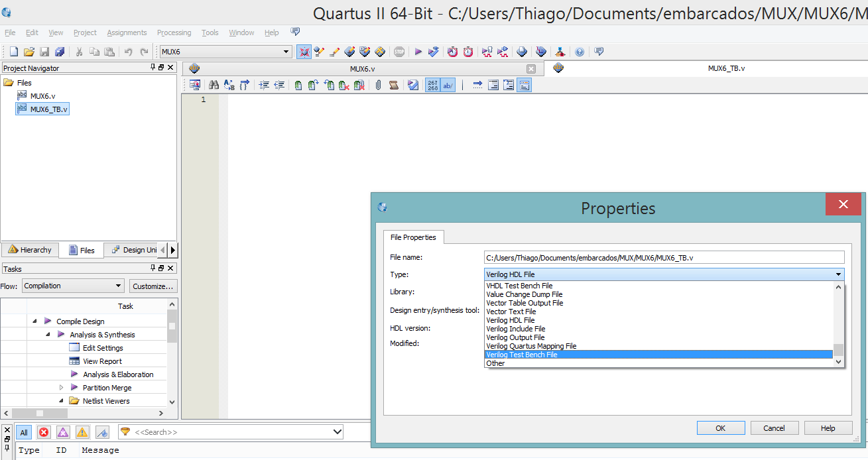The height and width of the screenshot is (460, 868).
Task: Click the File name field in Properties
Action: (664, 257)
